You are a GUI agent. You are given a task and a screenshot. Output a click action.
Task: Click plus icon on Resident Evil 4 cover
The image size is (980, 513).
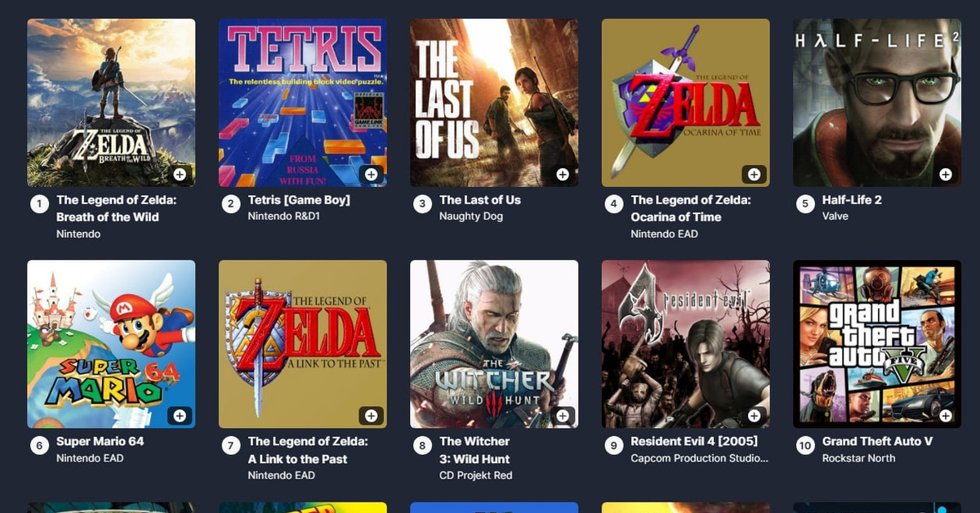pos(754,416)
